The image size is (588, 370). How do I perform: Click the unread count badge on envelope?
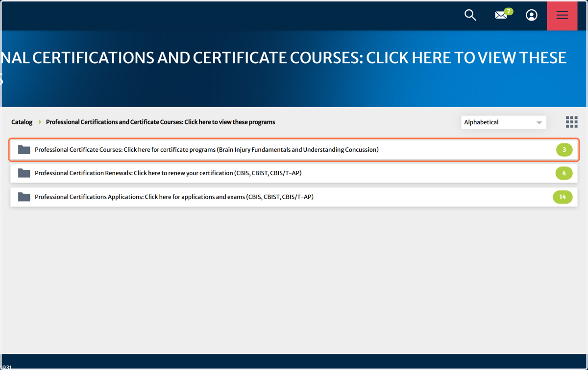click(x=509, y=11)
